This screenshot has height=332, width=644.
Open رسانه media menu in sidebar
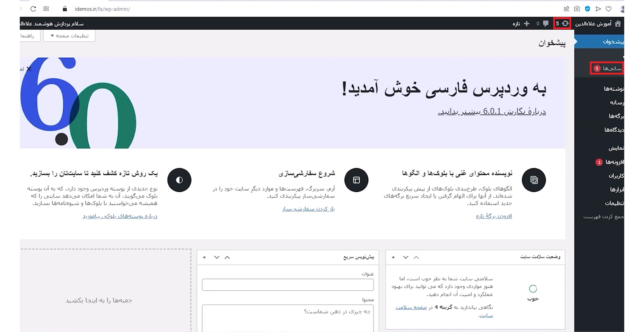(617, 102)
